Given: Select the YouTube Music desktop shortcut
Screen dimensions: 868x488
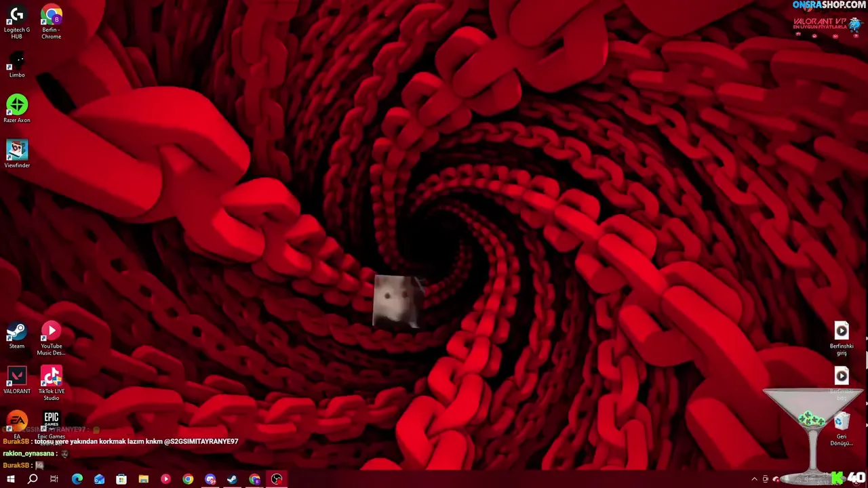Looking at the screenshot, I should tap(52, 339).
